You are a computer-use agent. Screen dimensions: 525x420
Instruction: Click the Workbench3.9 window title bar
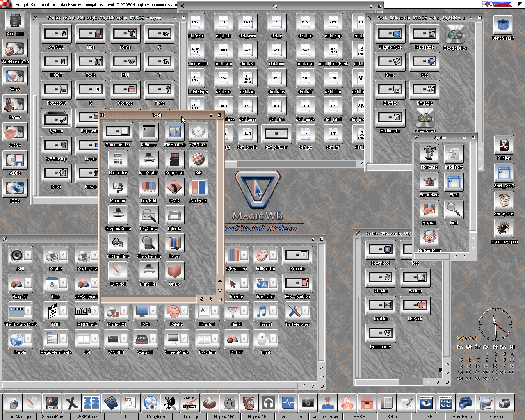[x=105, y=18]
